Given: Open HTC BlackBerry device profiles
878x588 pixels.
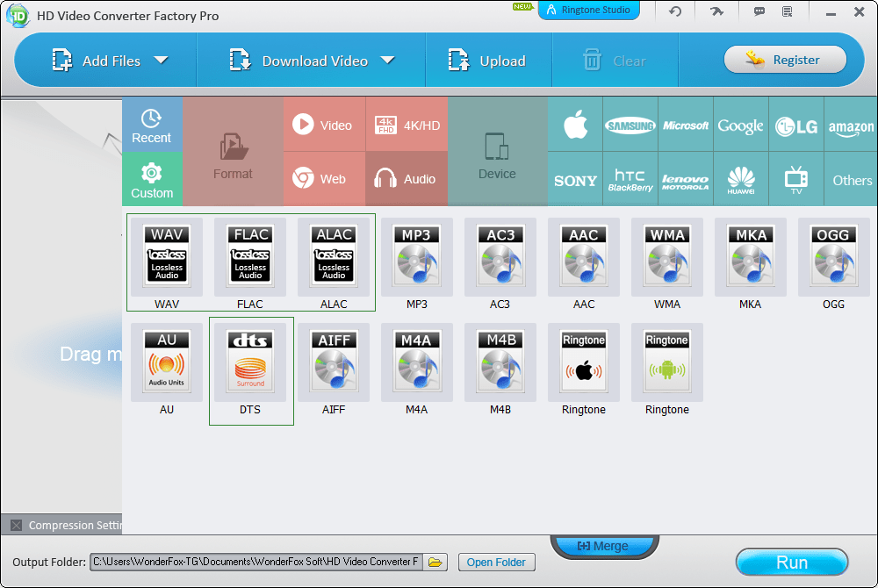Looking at the screenshot, I should point(630,179).
